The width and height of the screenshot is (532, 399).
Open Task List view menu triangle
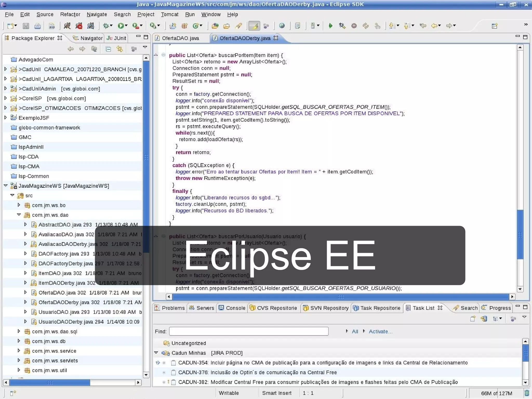(x=524, y=317)
